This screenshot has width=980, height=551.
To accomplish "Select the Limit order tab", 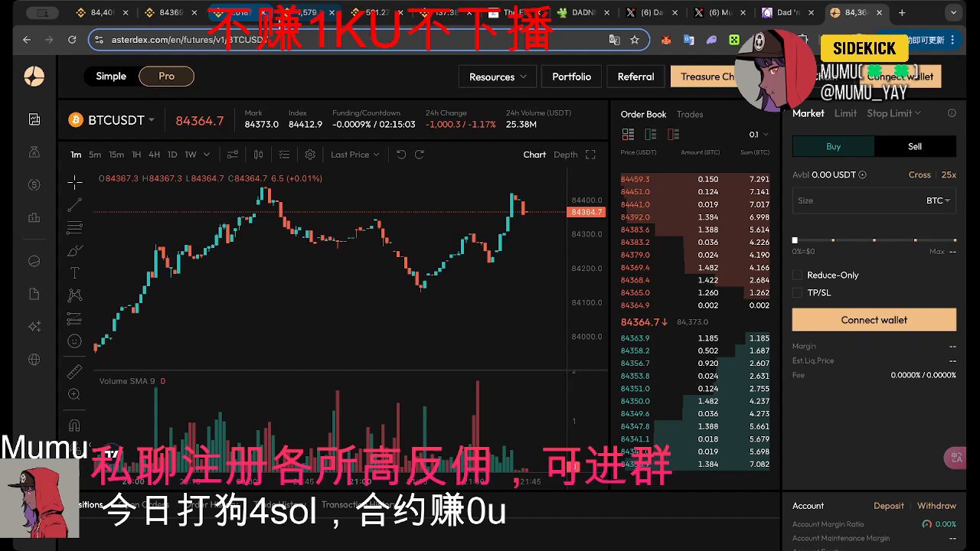I will [x=845, y=113].
